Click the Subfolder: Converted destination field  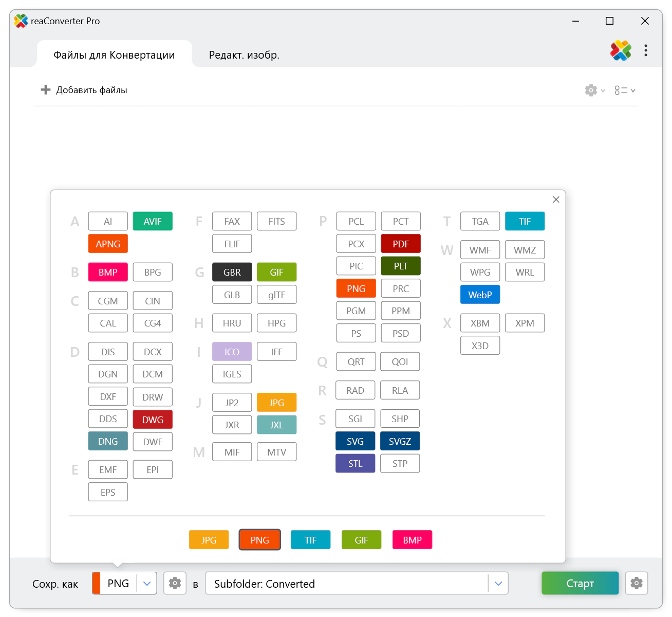(x=357, y=583)
